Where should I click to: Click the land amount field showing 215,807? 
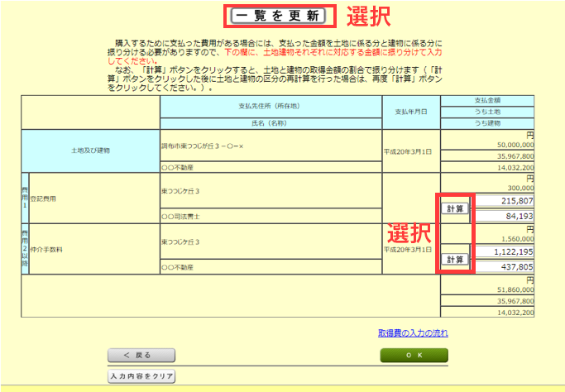pyautogui.click(x=503, y=201)
